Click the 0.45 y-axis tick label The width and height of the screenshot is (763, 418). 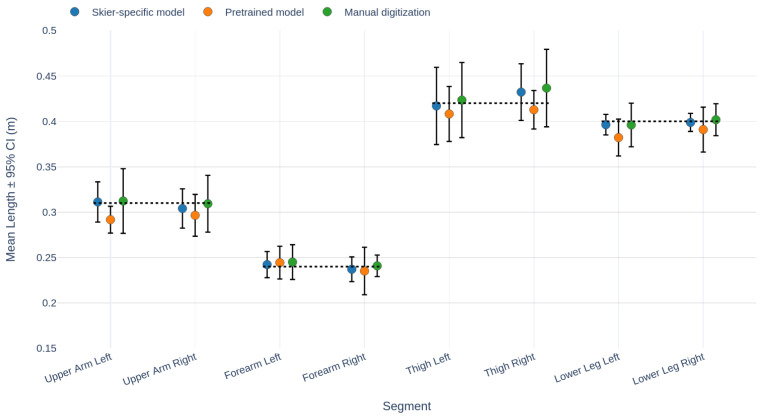(x=46, y=76)
